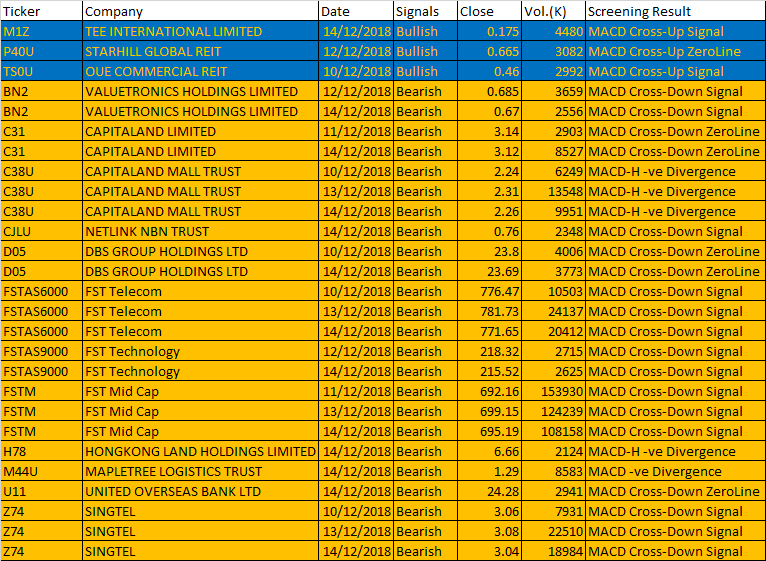Click close value 23.69 for DBS
Viewport: 766px width, 561px height.
pyautogui.click(x=489, y=272)
